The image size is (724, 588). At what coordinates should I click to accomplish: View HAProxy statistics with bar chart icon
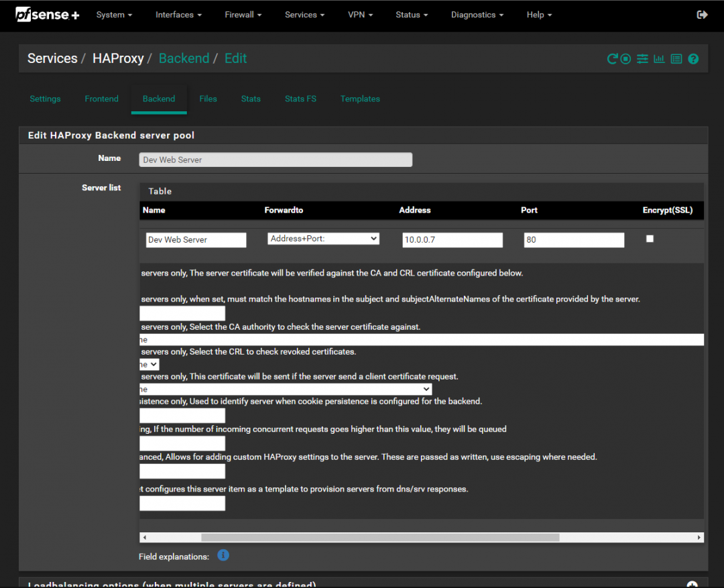click(x=659, y=58)
